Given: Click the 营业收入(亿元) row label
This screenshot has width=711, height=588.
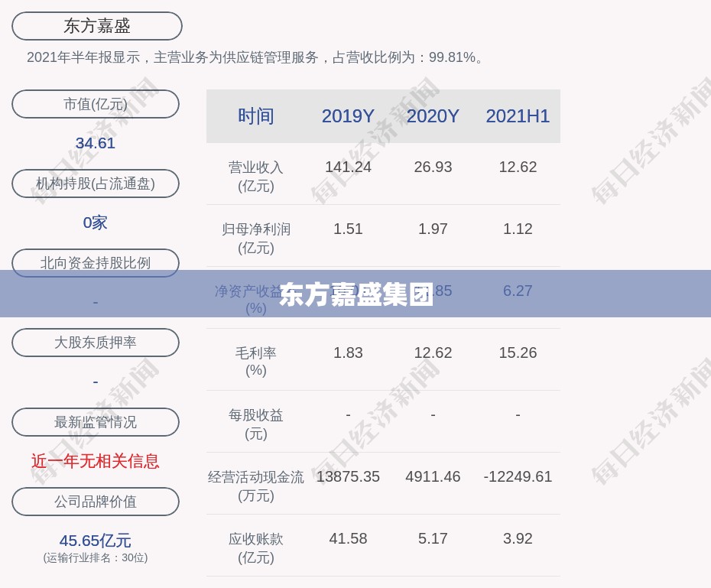Looking at the screenshot, I should pyautogui.click(x=256, y=177).
